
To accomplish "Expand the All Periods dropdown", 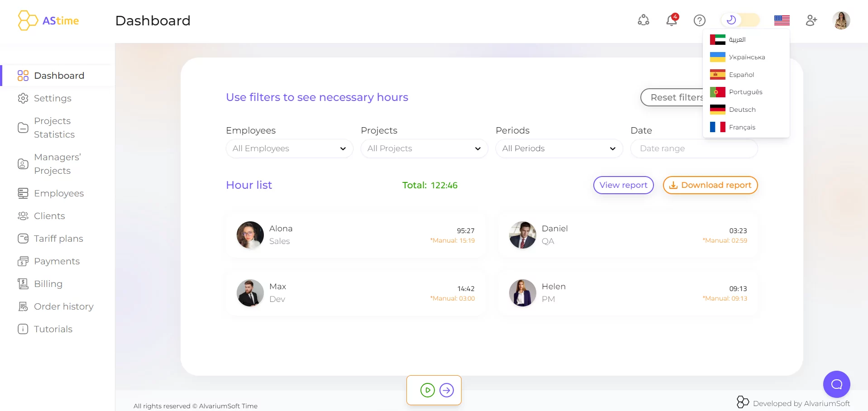I will click(x=559, y=148).
